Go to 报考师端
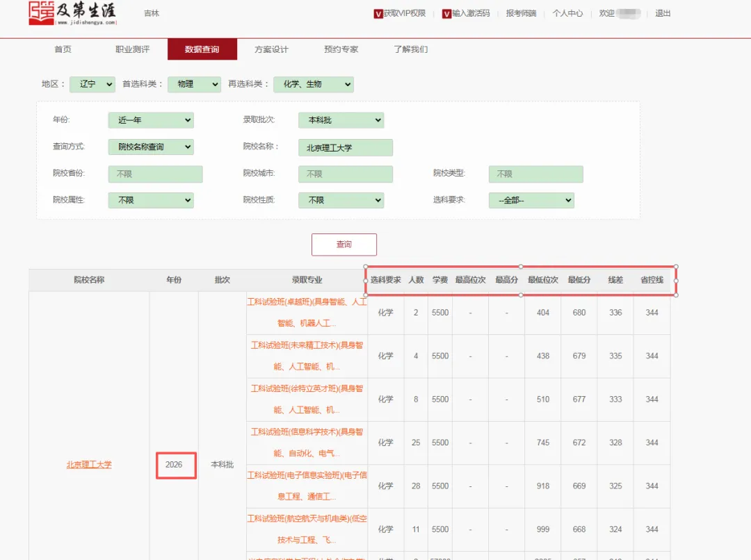751x560 pixels. (x=521, y=13)
